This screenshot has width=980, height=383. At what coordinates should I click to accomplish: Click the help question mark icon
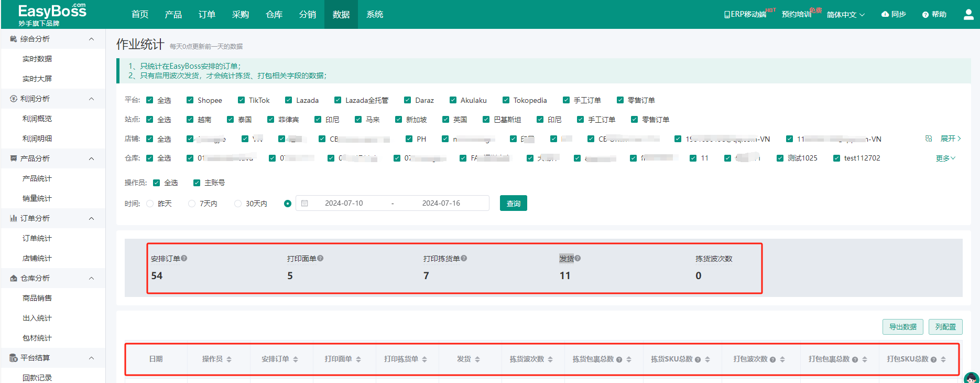pyautogui.click(x=925, y=15)
